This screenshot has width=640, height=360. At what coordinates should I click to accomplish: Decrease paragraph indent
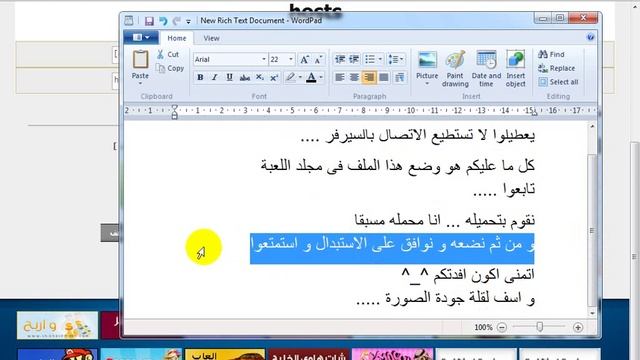click(x=340, y=60)
